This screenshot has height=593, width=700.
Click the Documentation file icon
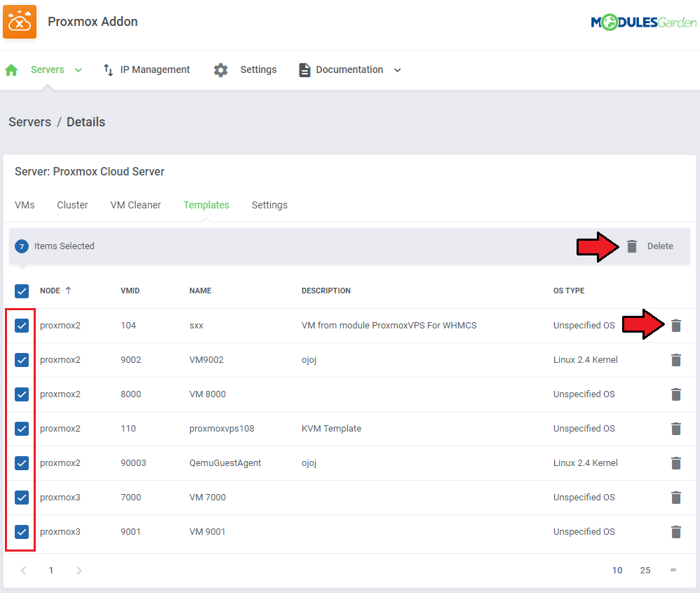[x=304, y=70]
